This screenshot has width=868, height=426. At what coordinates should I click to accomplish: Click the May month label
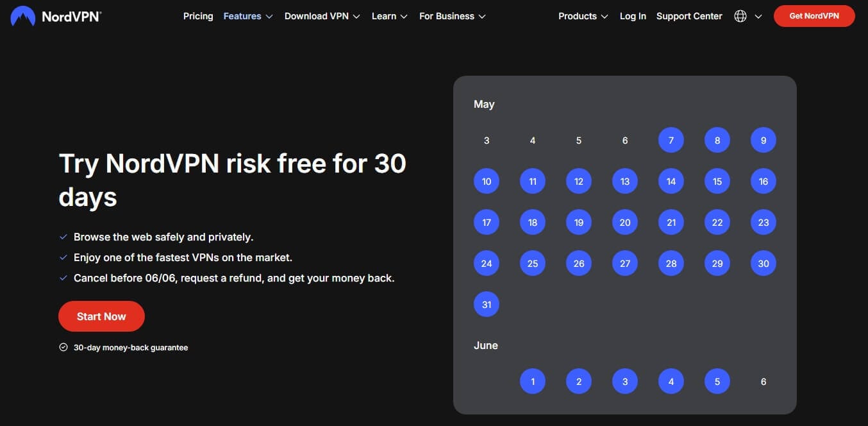[x=484, y=104]
